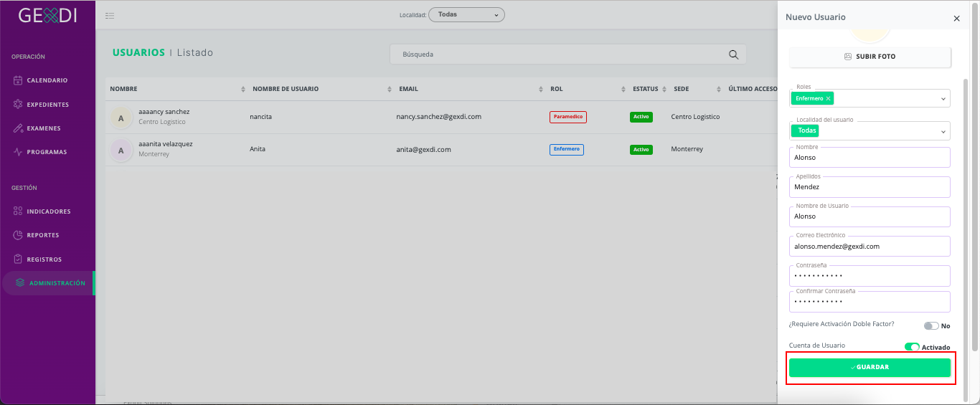Sort by Email column arrow
The width and height of the screenshot is (980, 405).
[541, 89]
